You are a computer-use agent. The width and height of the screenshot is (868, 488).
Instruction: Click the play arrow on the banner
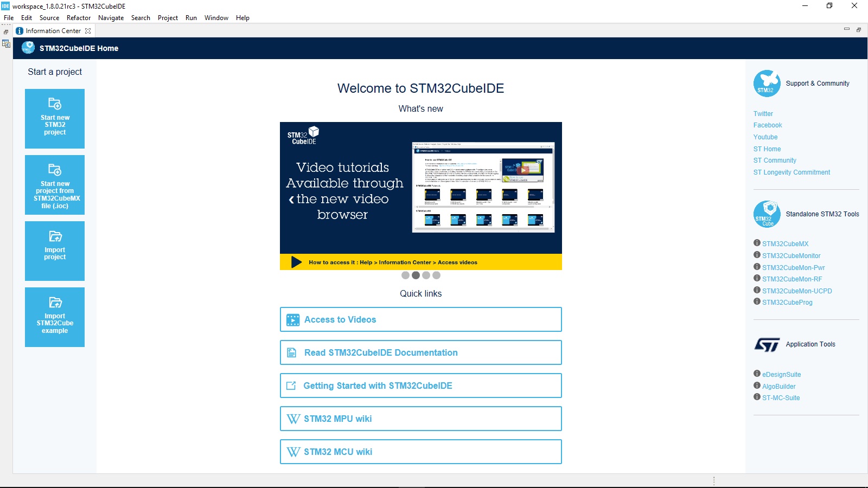click(x=296, y=262)
